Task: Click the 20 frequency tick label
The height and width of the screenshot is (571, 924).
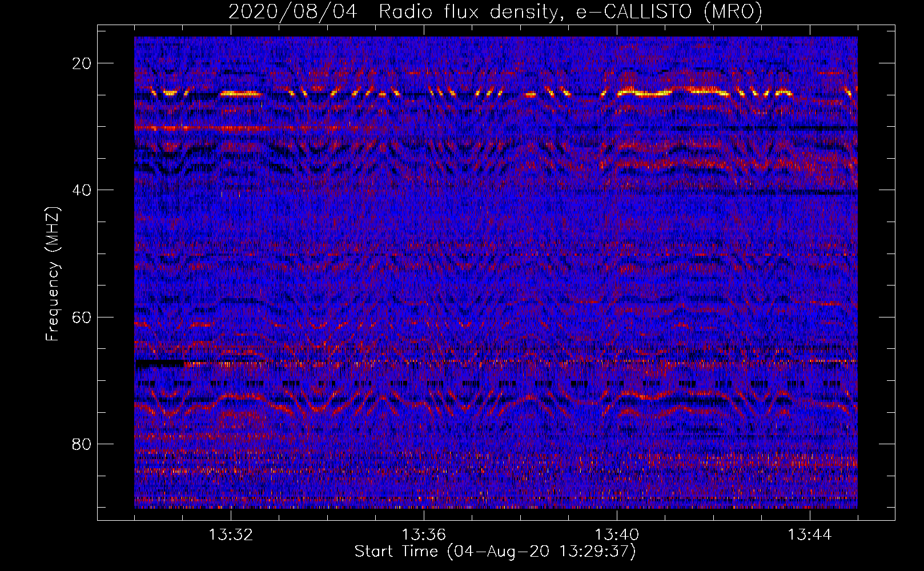Action: pyautogui.click(x=82, y=63)
